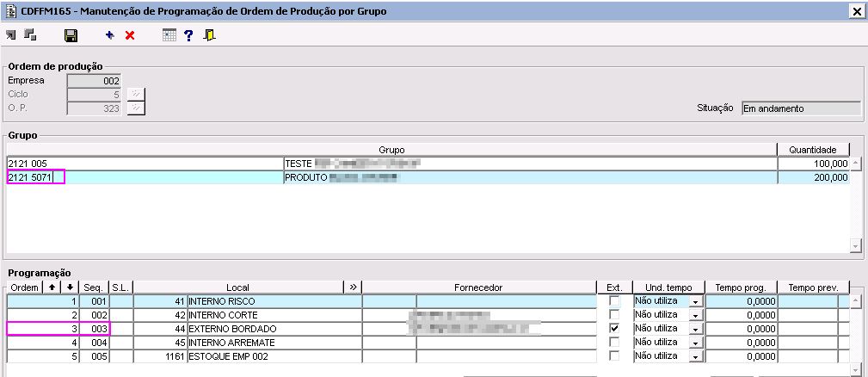Click the O. P. field showing 323
Screen dimensions: 868x377
tap(94, 108)
